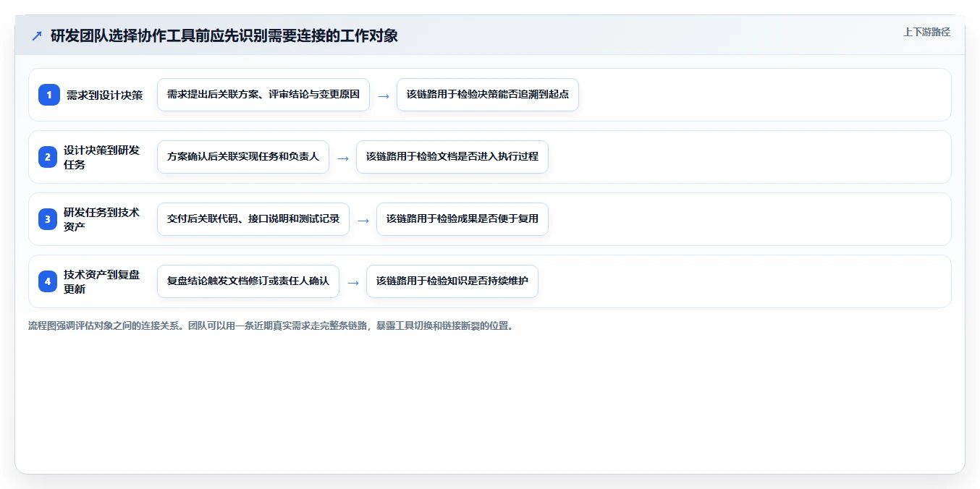Click the step number 2 badge
This screenshot has width=980, height=489.
click(49, 157)
